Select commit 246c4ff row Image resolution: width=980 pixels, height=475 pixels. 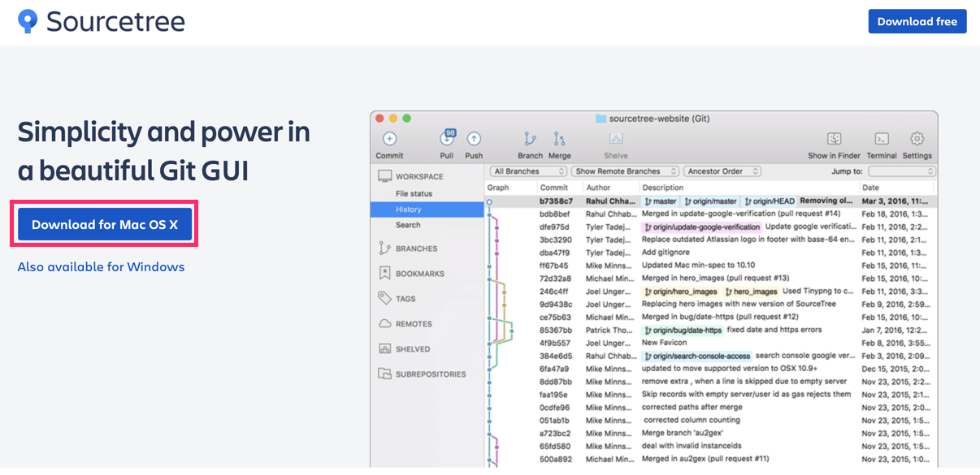[x=711, y=291]
